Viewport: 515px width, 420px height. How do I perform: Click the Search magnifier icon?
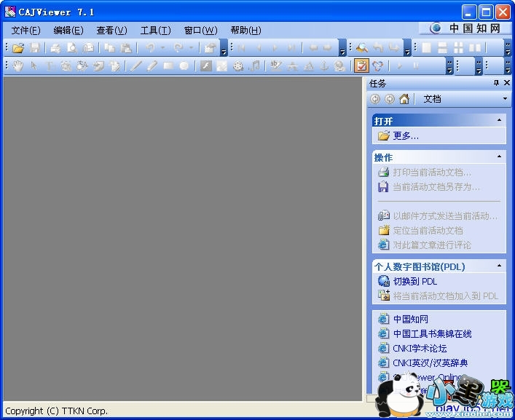click(362, 48)
